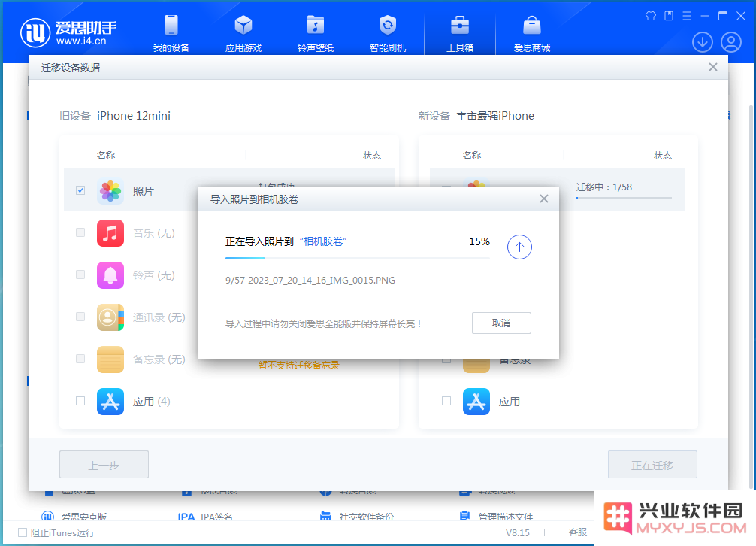Click the 暂不支持迁移备忘录 notice

pyautogui.click(x=299, y=365)
